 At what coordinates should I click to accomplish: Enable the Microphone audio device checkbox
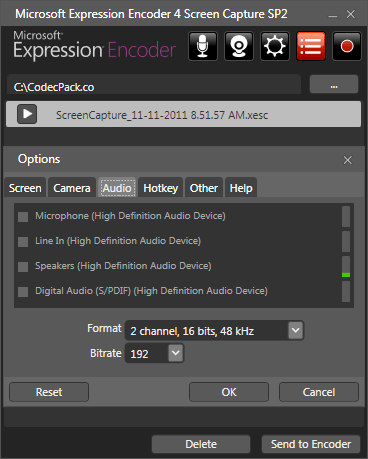click(x=23, y=217)
